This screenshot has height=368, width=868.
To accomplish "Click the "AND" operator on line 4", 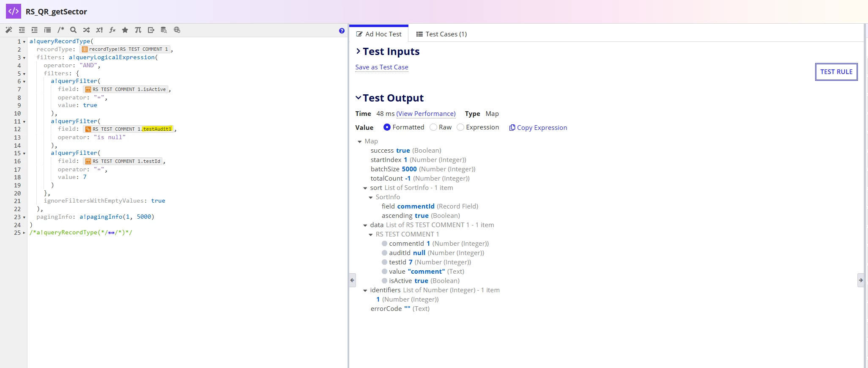I will pos(88,65).
